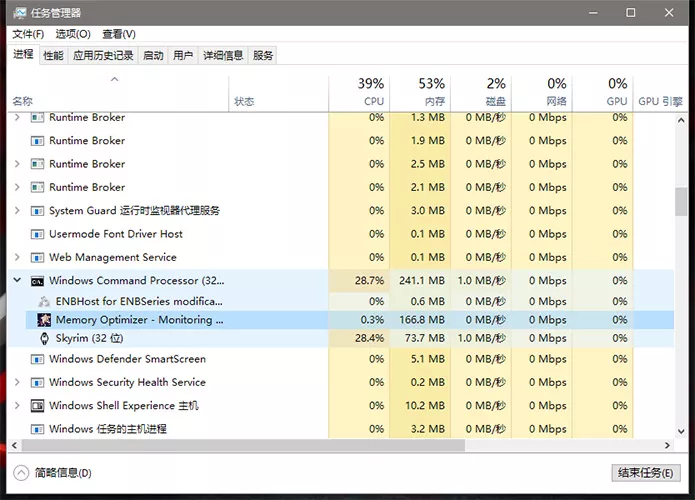Click icon of Runtime Broker with 1.9 MB

pyautogui.click(x=37, y=141)
